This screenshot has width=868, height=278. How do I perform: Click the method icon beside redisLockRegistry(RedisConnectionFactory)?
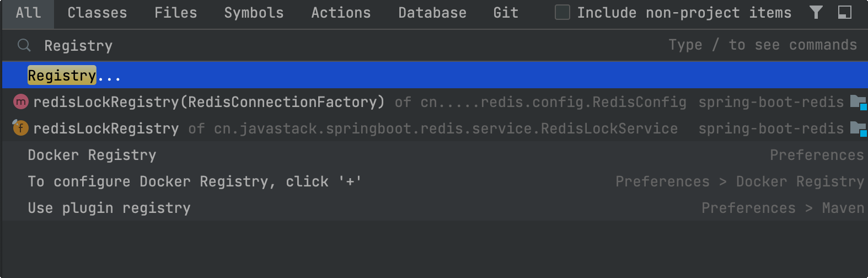[20, 101]
